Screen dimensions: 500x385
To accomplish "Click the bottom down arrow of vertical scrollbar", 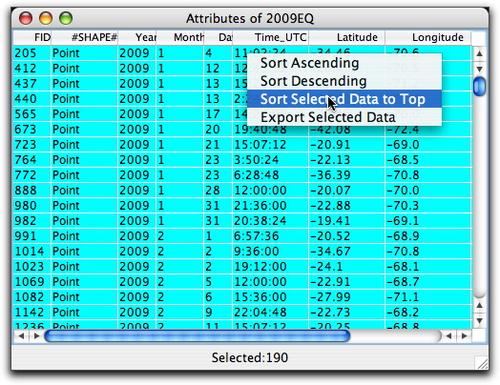I will (479, 321).
